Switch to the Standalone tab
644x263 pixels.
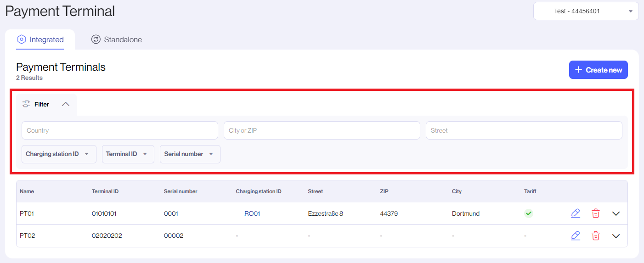117,39
